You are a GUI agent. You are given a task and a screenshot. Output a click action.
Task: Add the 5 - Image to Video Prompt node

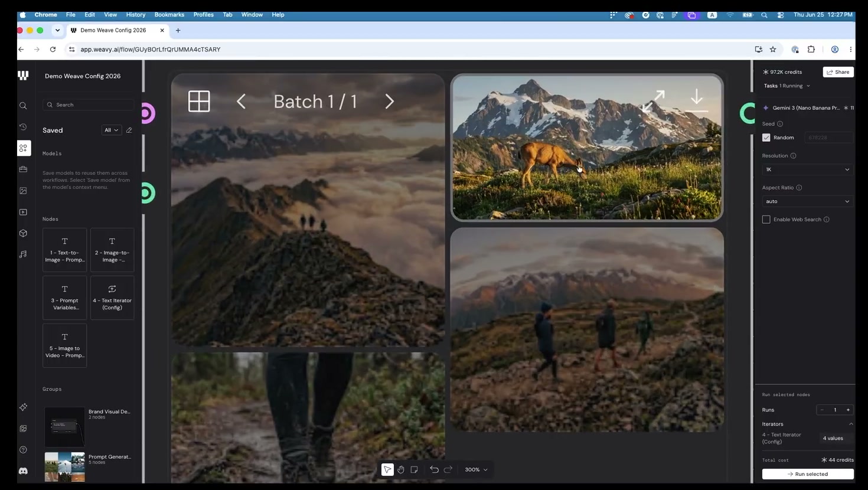point(65,345)
